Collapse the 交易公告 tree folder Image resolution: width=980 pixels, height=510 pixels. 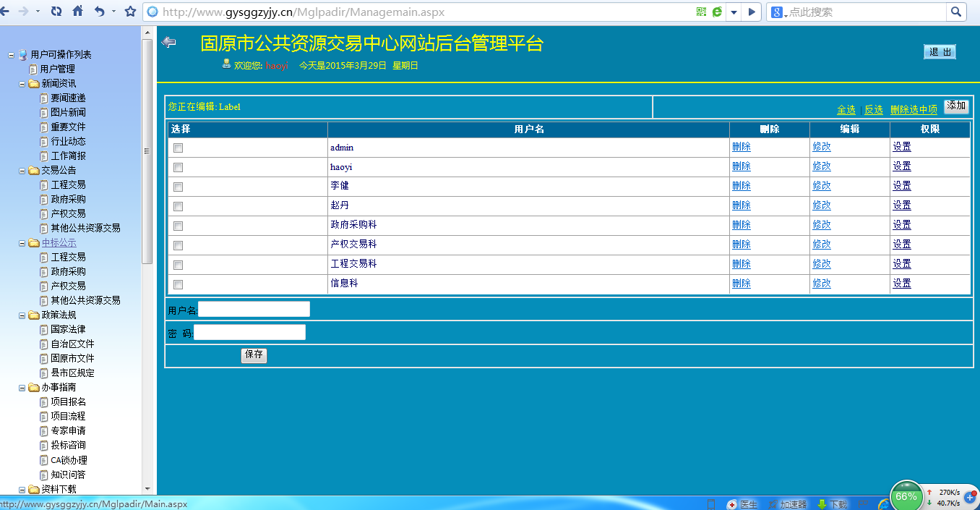[x=22, y=170]
